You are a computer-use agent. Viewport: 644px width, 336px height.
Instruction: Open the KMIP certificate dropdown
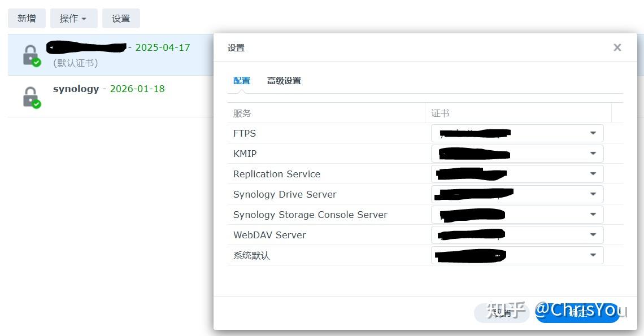(593, 153)
